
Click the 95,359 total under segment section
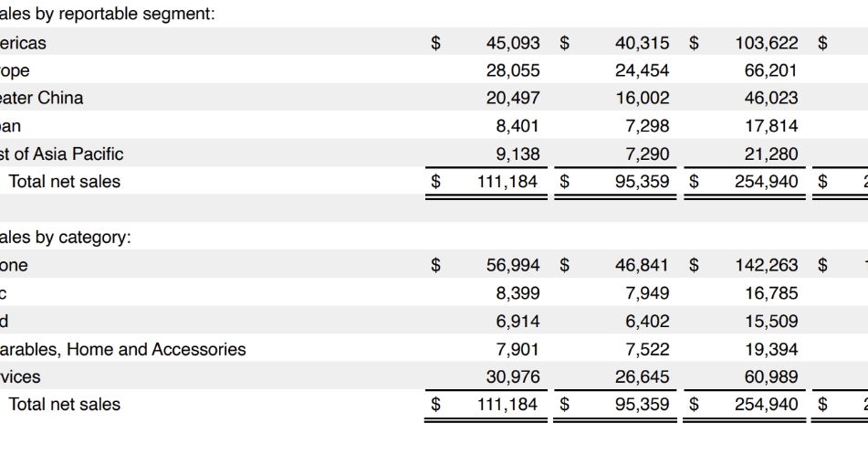pos(643,182)
